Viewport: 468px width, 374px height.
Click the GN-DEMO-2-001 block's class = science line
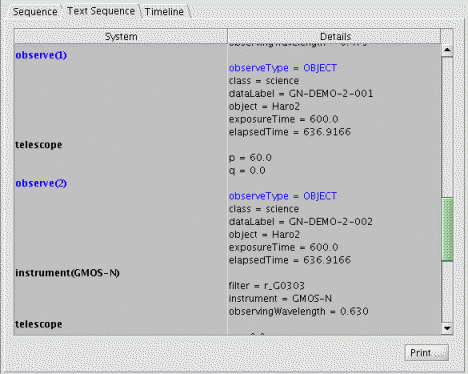click(264, 81)
